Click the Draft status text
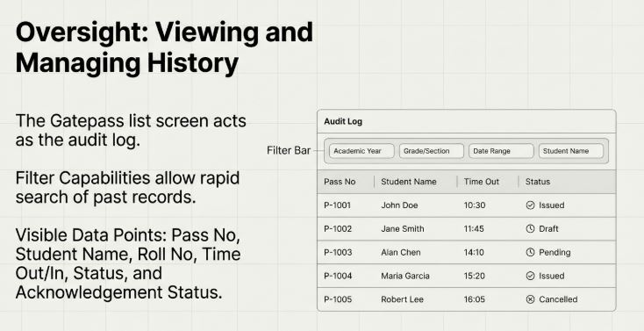Viewport: 644px width, 331px height. [x=548, y=229]
